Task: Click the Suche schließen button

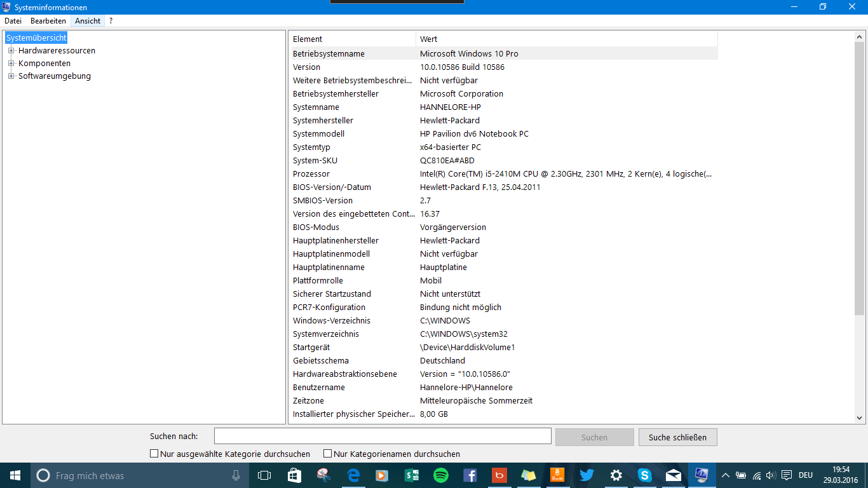Action: click(677, 437)
